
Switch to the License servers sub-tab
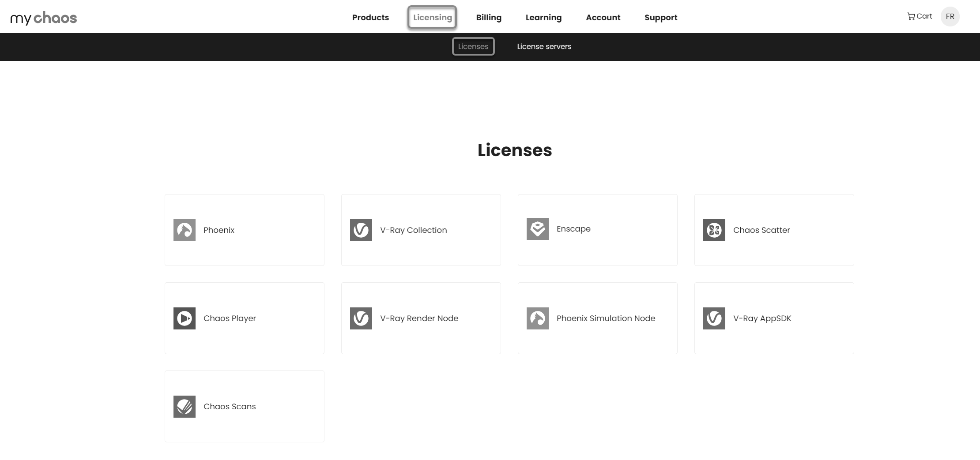pyautogui.click(x=544, y=46)
